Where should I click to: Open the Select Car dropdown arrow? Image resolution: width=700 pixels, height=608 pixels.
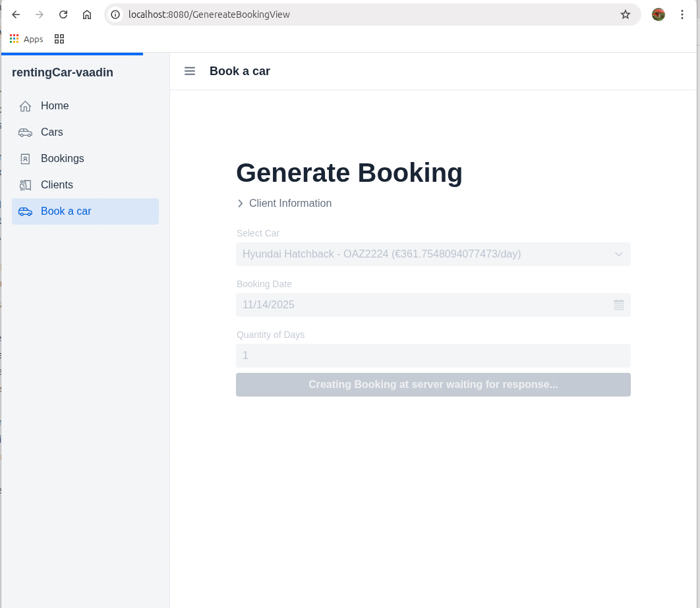618,254
